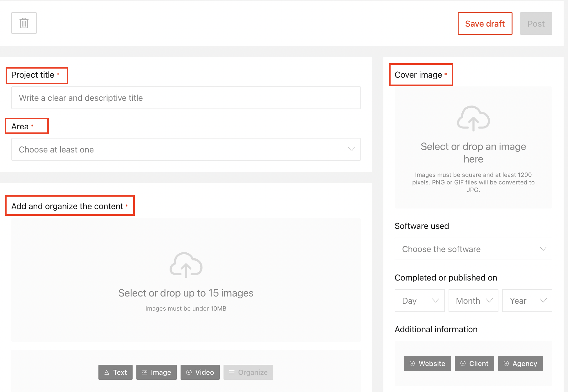The height and width of the screenshot is (392, 568).
Task: Add a Video block
Action: pyautogui.click(x=200, y=372)
